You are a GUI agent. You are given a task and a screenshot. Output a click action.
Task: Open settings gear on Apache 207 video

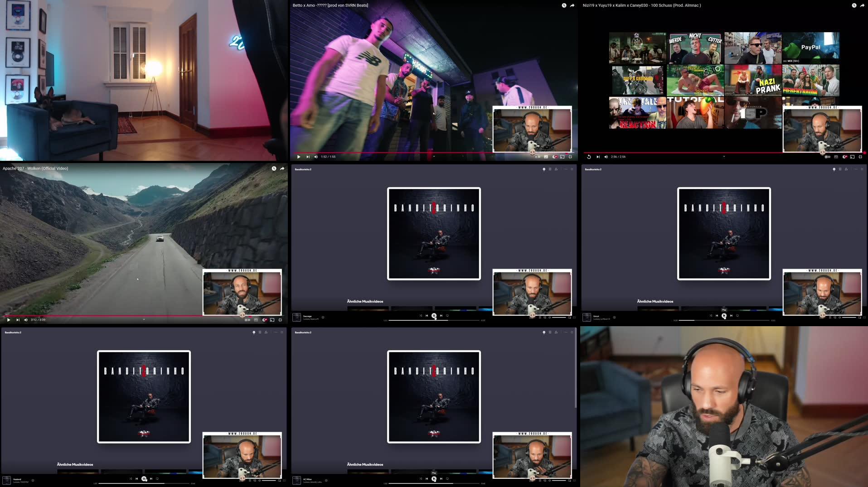tap(264, 320)
